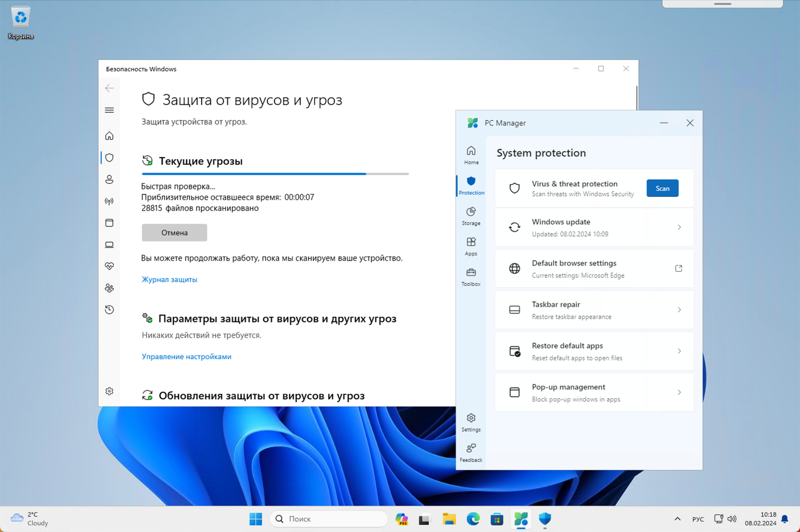Open File Explorer from the taskbar
The image size is (800, 532).
point(449,519)
